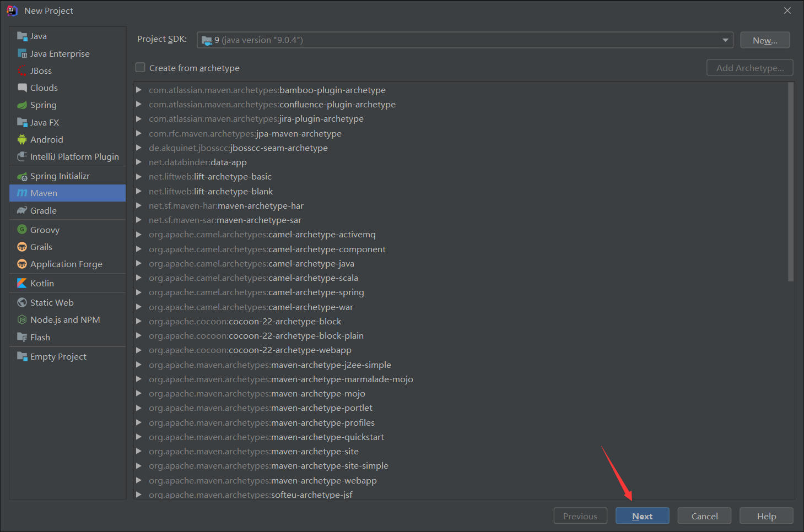Open the Project SDK dropdown arrow
804x532 pixels.
[x=725, y=40]
